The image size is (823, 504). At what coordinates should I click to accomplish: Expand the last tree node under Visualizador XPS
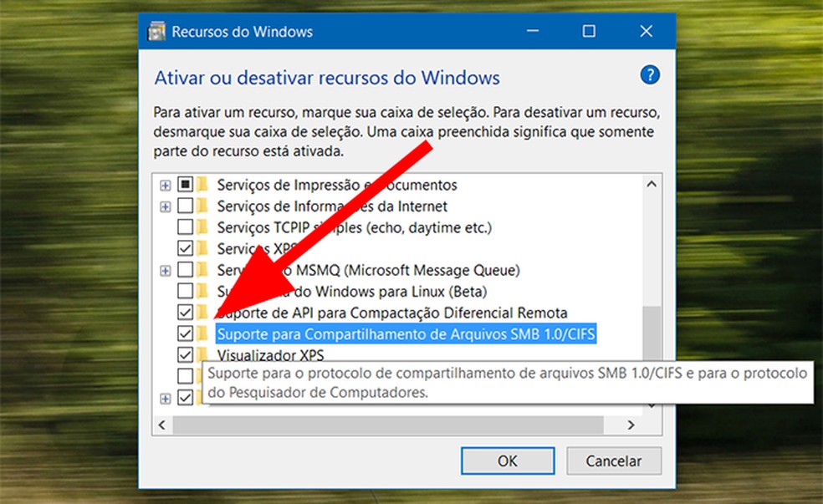pos(166,399)
